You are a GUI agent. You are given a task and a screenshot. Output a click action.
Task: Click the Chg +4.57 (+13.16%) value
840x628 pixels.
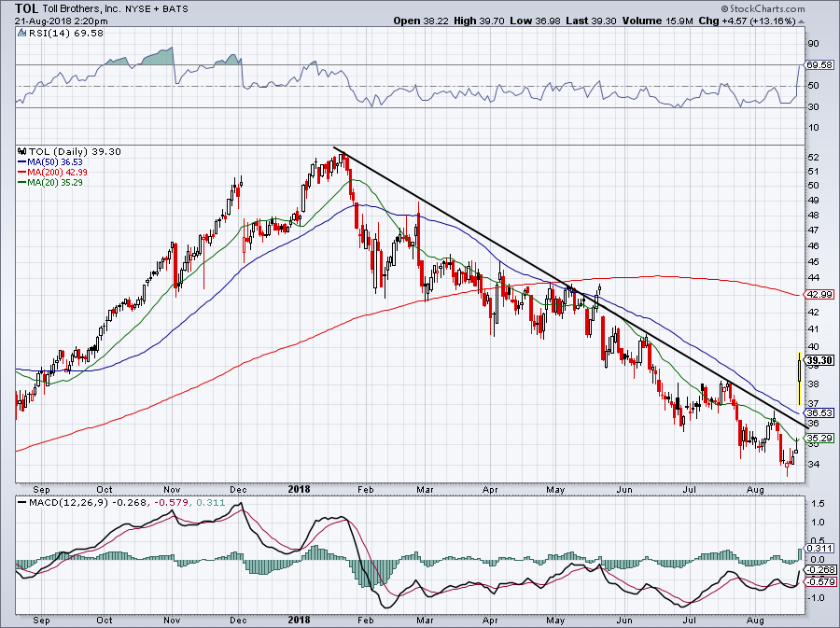(748, 21)
